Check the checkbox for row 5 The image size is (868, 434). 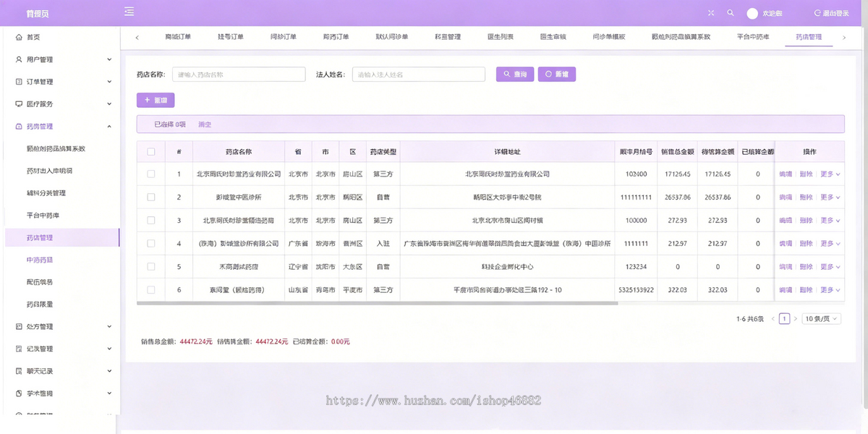click(x=151, y=267)
